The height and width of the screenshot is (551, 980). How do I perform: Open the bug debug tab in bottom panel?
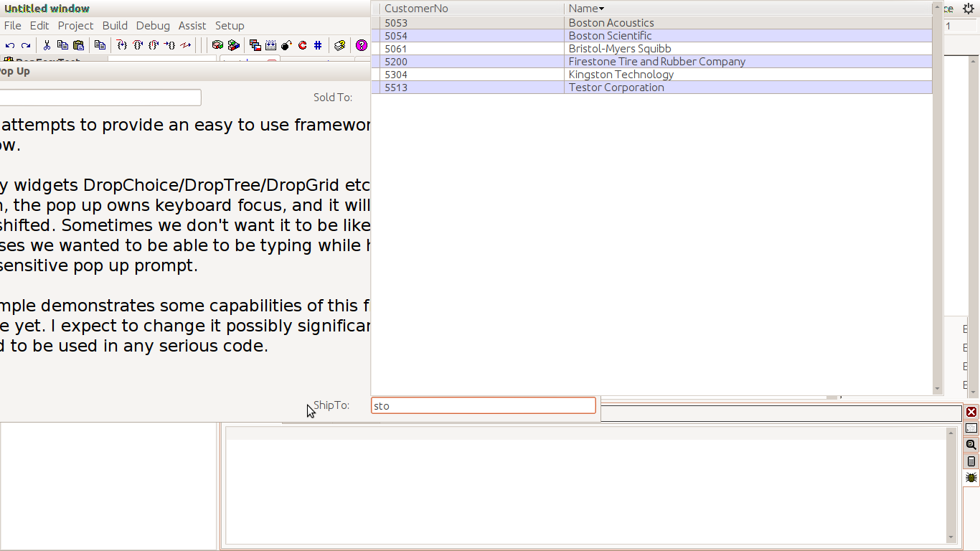tap(971, 478)
